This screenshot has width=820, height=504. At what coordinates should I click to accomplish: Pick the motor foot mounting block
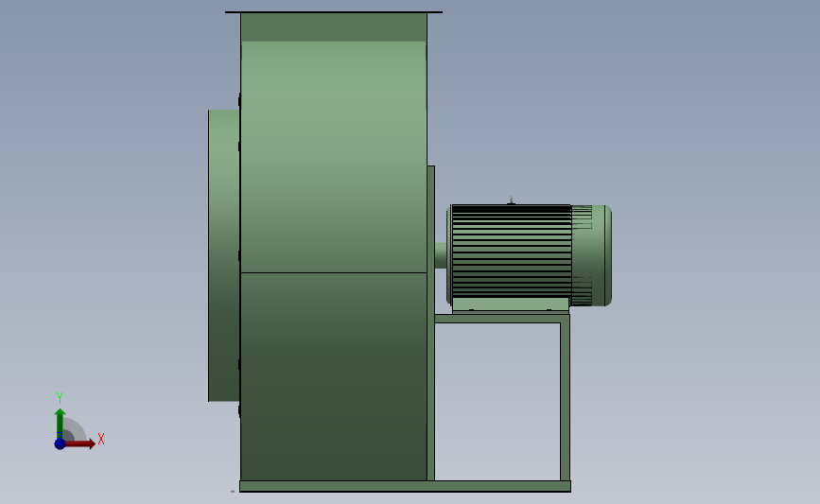[x=511, y=305]
